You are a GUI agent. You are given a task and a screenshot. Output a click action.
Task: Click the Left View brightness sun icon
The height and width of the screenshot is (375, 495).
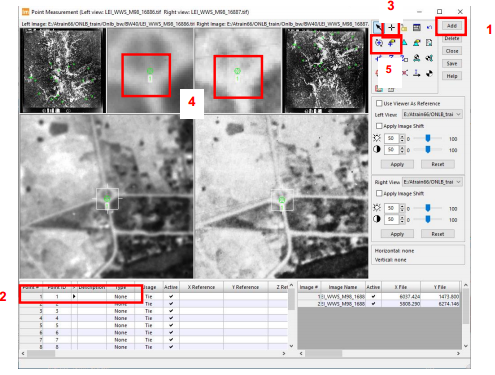[377, 138]
